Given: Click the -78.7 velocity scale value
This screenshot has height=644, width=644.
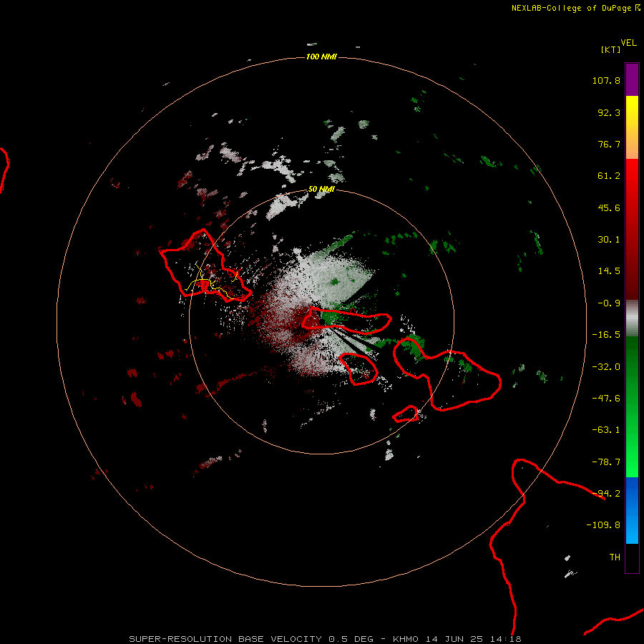Looking at the screenshot, I should pos(606,462).
